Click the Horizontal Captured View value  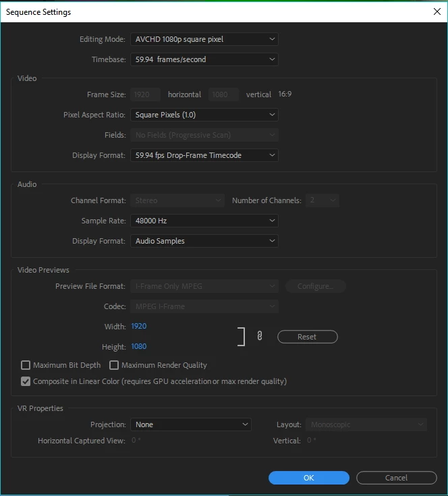click(x=136, y=440)
